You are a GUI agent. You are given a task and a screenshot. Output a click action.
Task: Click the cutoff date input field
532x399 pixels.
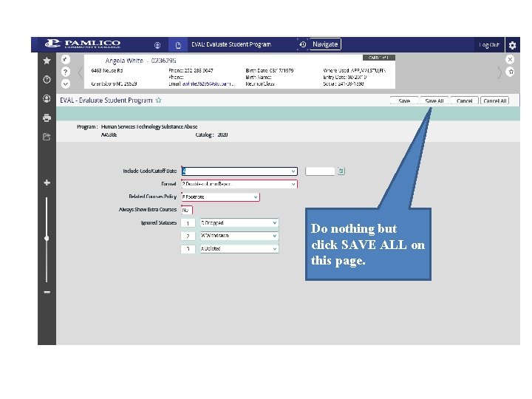click(320, 171)
